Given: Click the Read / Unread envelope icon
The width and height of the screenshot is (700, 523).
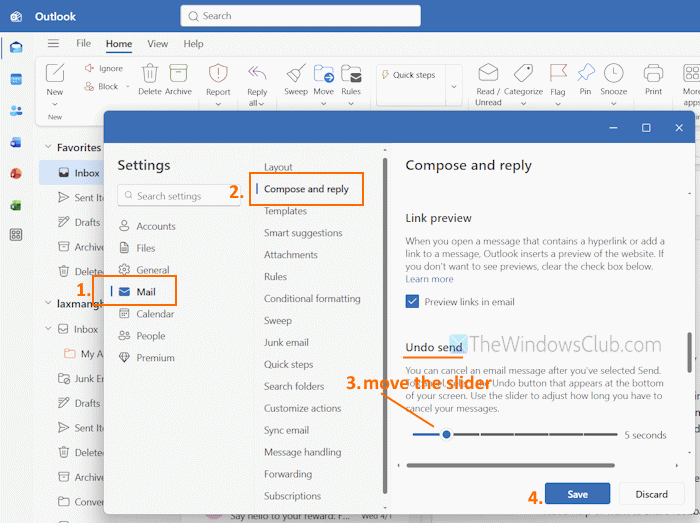Looking at the screenshot, I should tap(488, 73).
